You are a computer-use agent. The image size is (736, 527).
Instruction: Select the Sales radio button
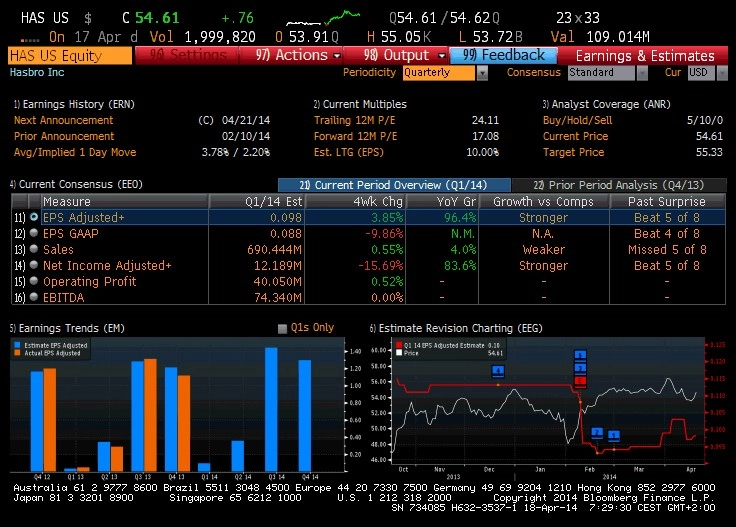(x=34, y=249)
